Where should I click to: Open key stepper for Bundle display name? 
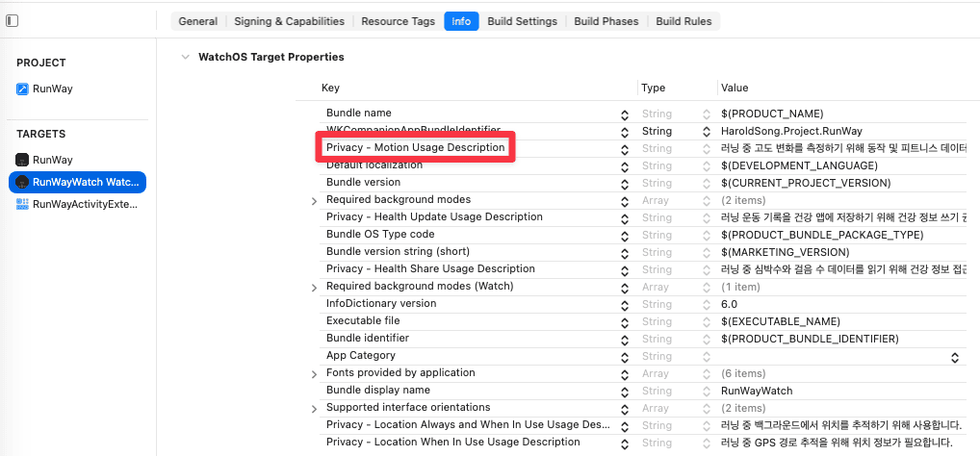pyautogui.click(x=625, y=391)
